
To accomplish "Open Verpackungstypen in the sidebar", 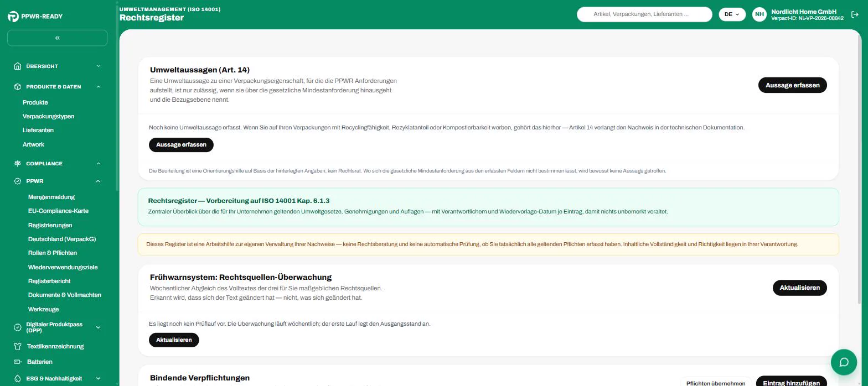I will [49, 116].
